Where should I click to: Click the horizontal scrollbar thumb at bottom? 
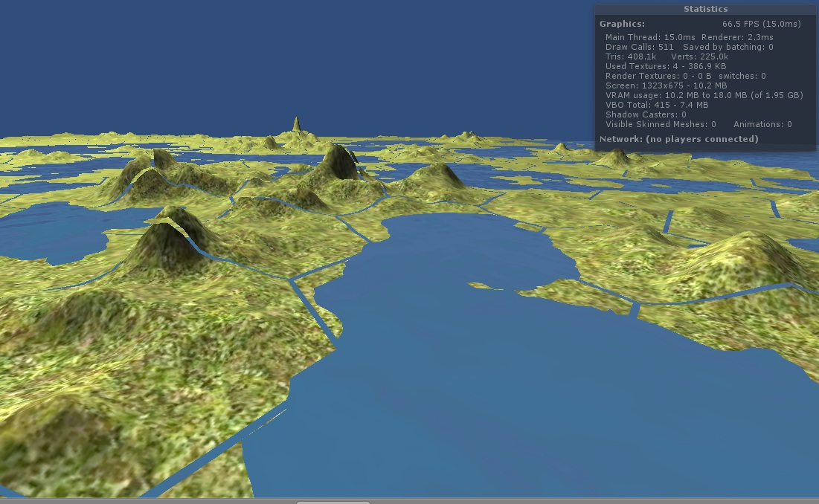pos(333,502)
